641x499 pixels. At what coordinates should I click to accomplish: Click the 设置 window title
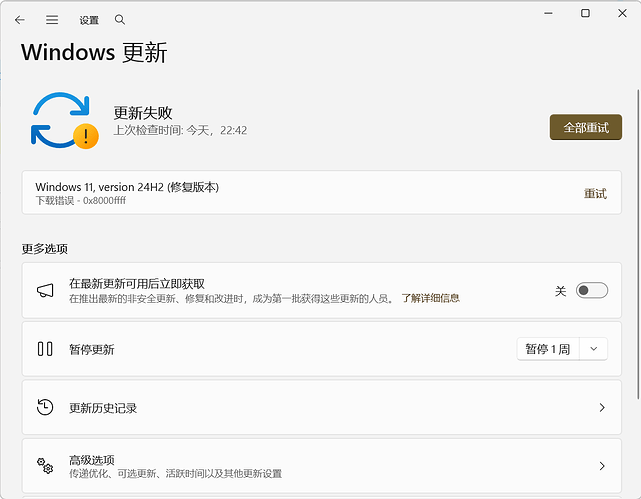[89, 20]
